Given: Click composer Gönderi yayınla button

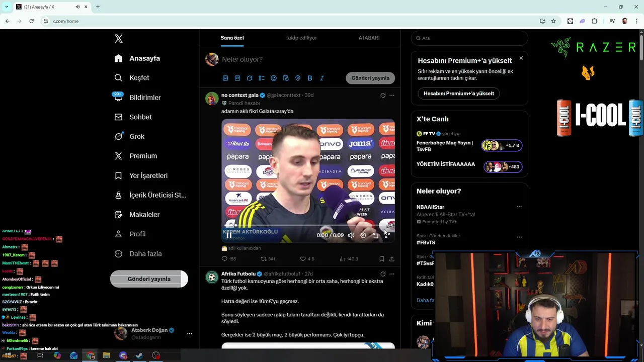Looking at the screenshot, I should click(370, 78).
